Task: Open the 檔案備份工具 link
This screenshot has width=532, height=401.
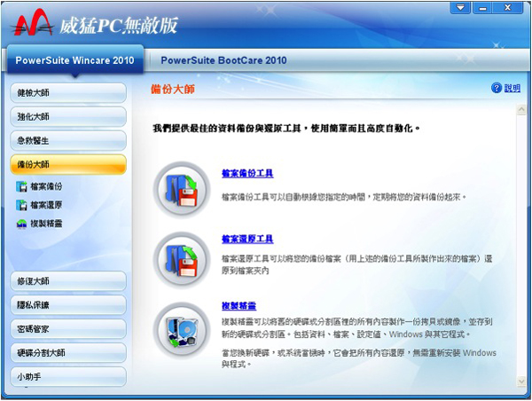Action: 247,174
